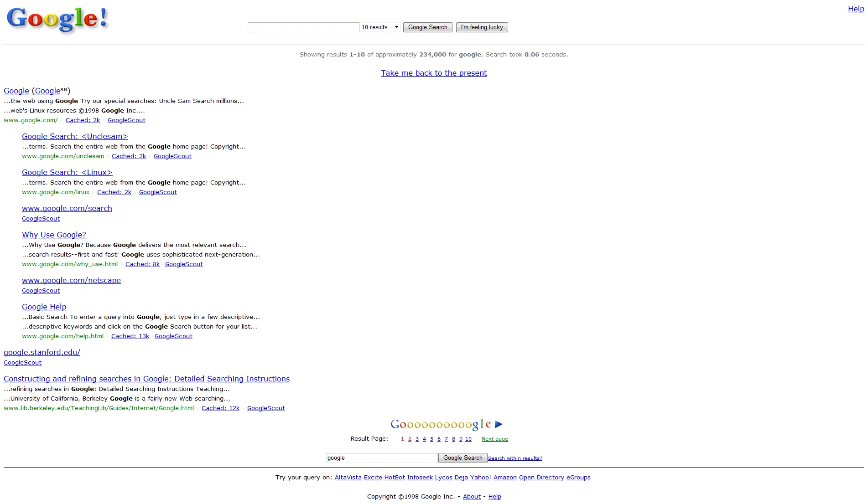The width and height of the screenshot is (868, 504).
Task: Click GoogleScout under google.stanford.edu/
Action: click(x=22, y=363)
